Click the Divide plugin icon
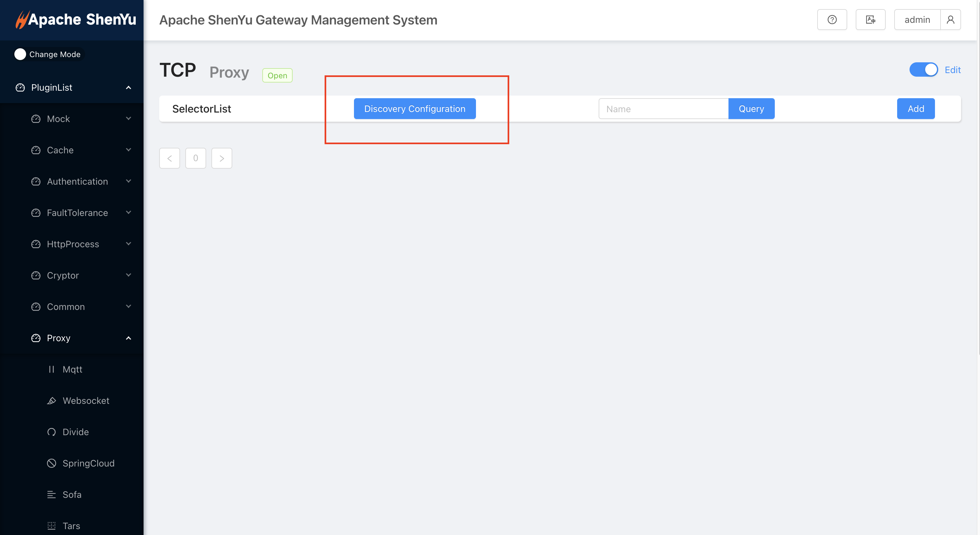The height and width of the screenshot is (535, 980). pyautogui.click(x=51, y=432)
